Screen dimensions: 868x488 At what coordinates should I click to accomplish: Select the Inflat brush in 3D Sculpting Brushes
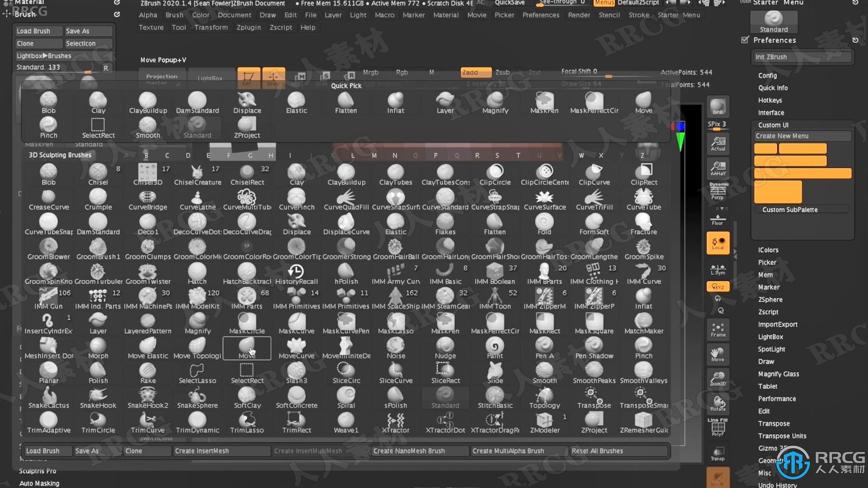point(644,299)
